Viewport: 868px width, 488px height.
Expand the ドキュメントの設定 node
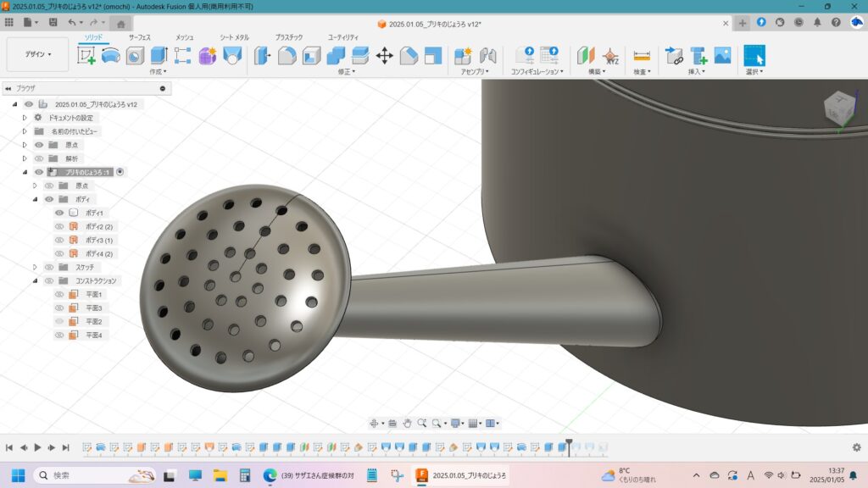coord(25,118)
